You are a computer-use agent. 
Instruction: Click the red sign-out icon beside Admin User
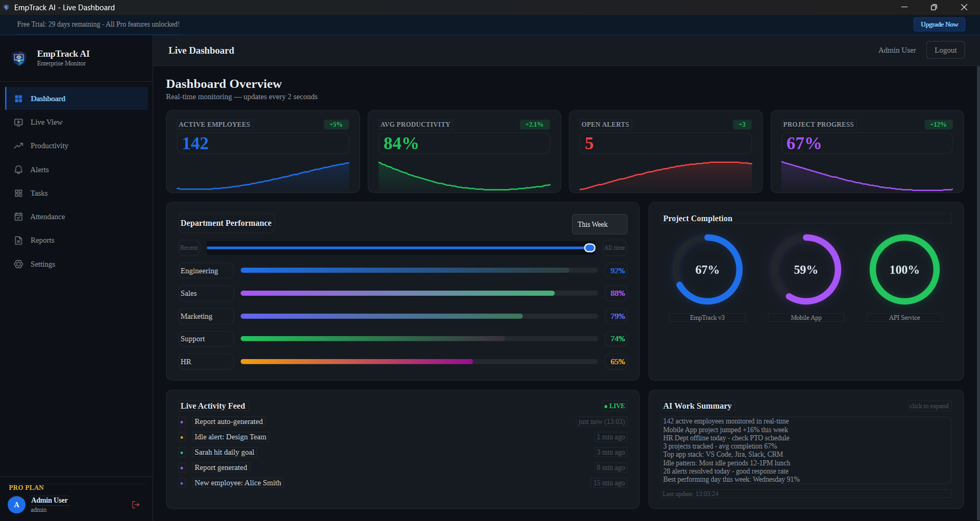[136, 505]
